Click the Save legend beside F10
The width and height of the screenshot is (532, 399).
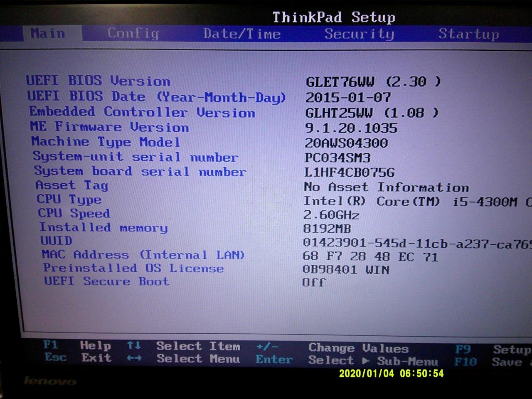(x=507, y=362)
